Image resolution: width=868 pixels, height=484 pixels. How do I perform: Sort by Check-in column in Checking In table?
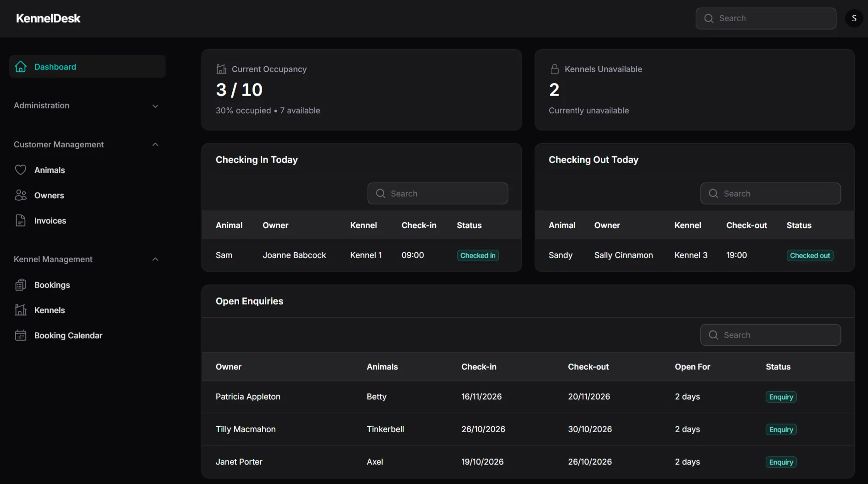[419, 225]
